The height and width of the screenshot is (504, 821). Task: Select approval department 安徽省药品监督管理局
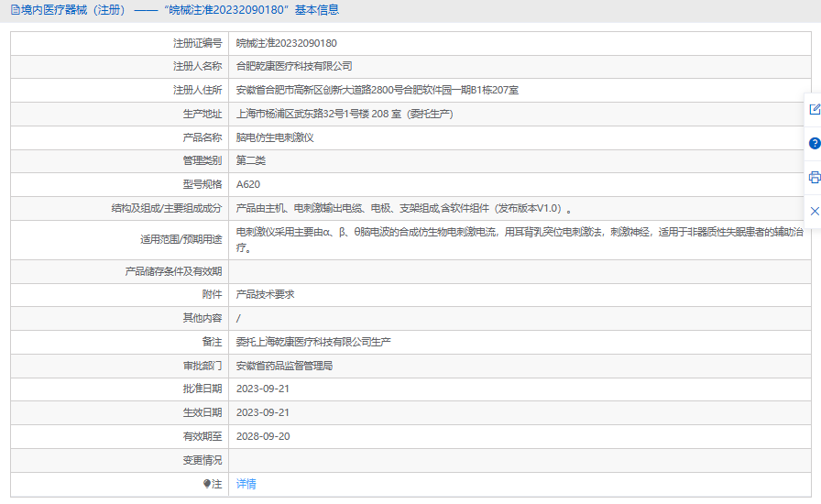click(x=284, y=366)
